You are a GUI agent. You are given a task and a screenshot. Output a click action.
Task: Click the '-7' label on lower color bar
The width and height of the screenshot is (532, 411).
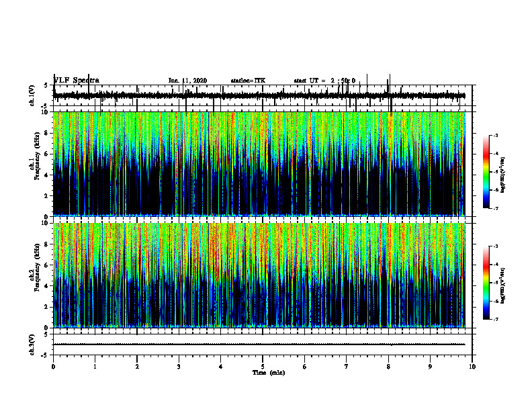point(495,319)
